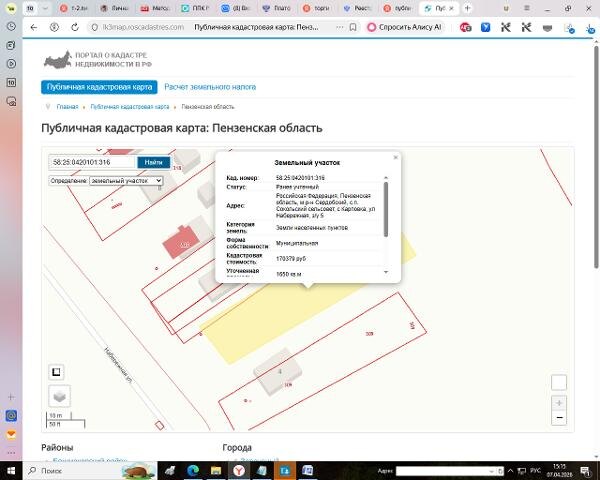Select the cadastral number value 58:25:0420101:316
Viewport: 600px width, 480px height.
point(300,178)
